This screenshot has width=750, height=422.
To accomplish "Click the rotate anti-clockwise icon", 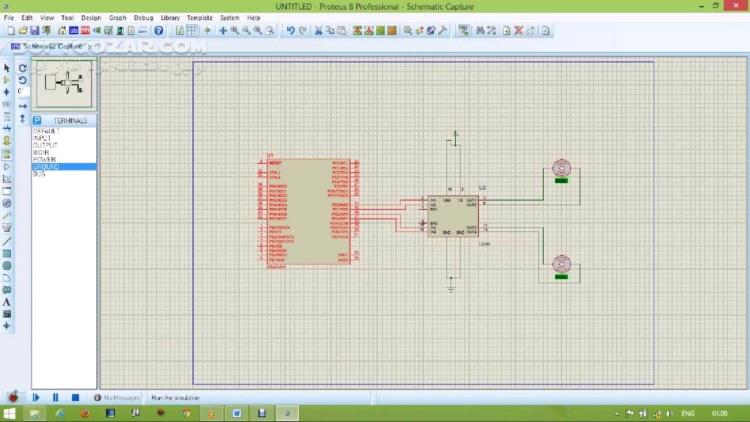I will [x=22, y=80].
